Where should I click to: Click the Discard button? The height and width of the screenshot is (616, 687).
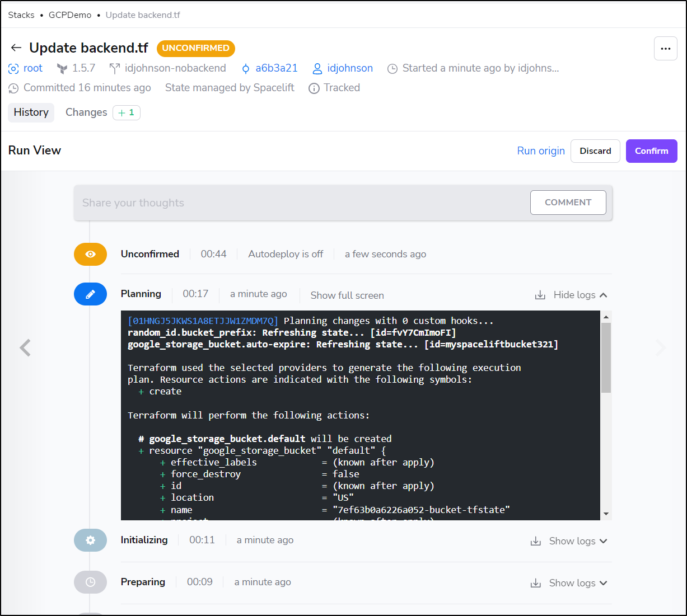[595, 151]
